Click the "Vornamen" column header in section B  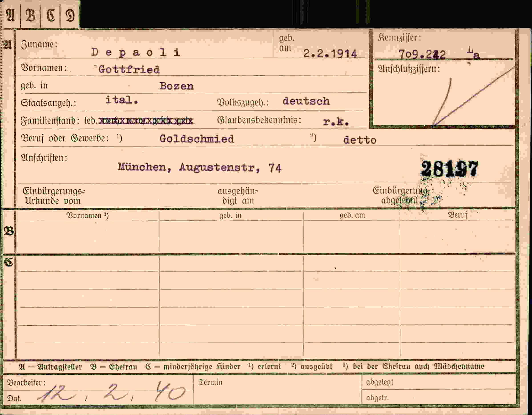click(87, 216)
